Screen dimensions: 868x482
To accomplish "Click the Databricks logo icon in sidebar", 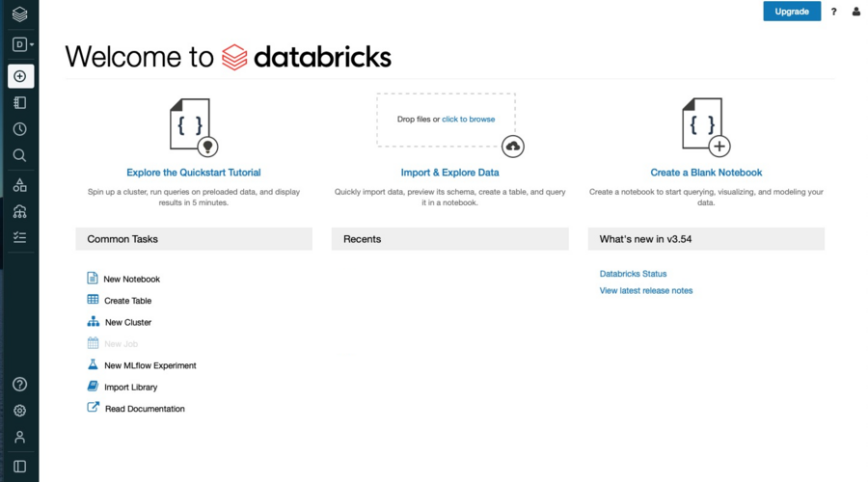I will 20,13.
